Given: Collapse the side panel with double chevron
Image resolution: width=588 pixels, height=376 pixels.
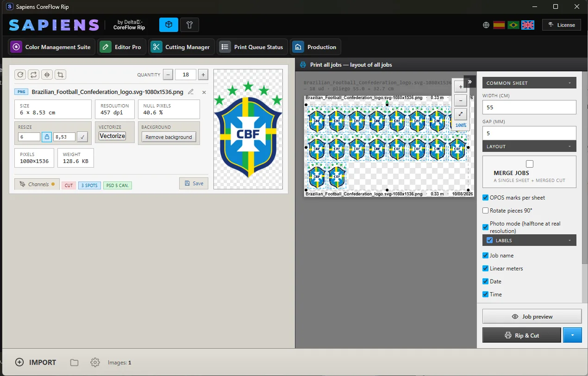Looking at the screenshot, I should click(469, 81).
